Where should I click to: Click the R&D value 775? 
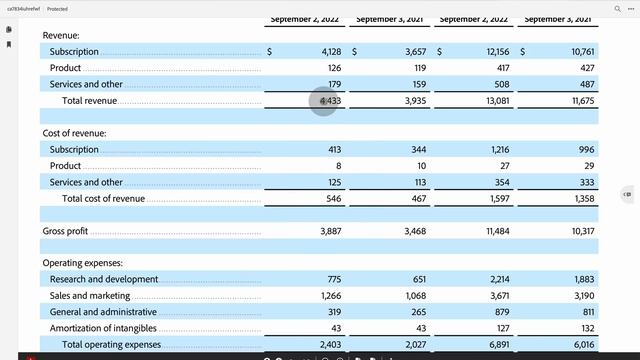(x=334, y=280)
